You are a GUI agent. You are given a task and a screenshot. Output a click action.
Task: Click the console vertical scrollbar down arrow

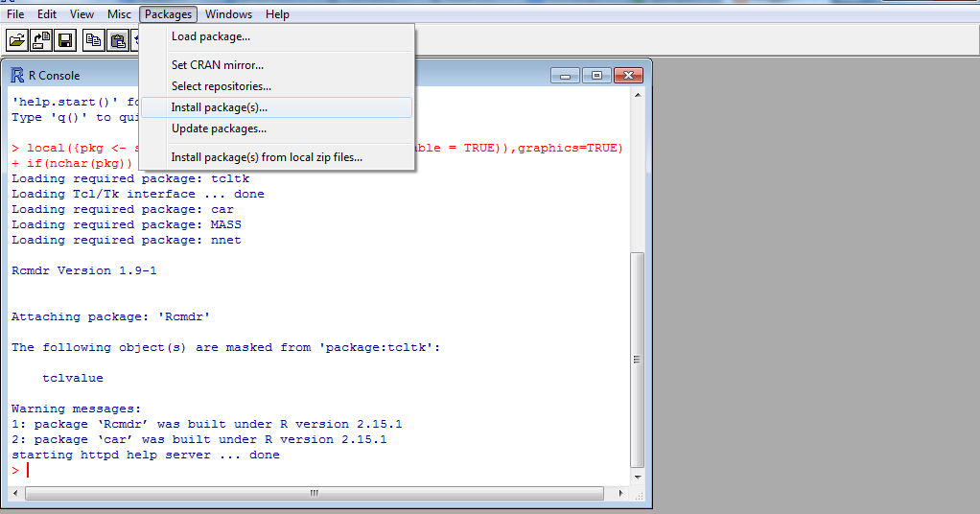pyautogui.click(x=638, y=478)
